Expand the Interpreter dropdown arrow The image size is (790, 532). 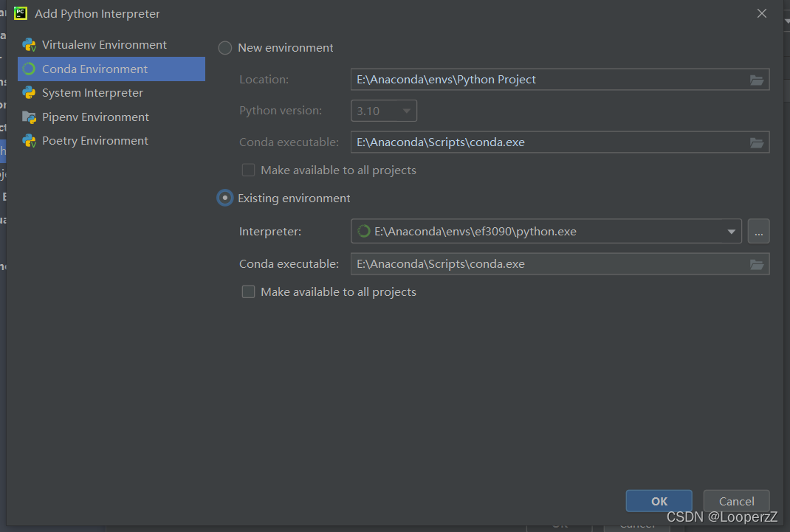pos(731,232)
